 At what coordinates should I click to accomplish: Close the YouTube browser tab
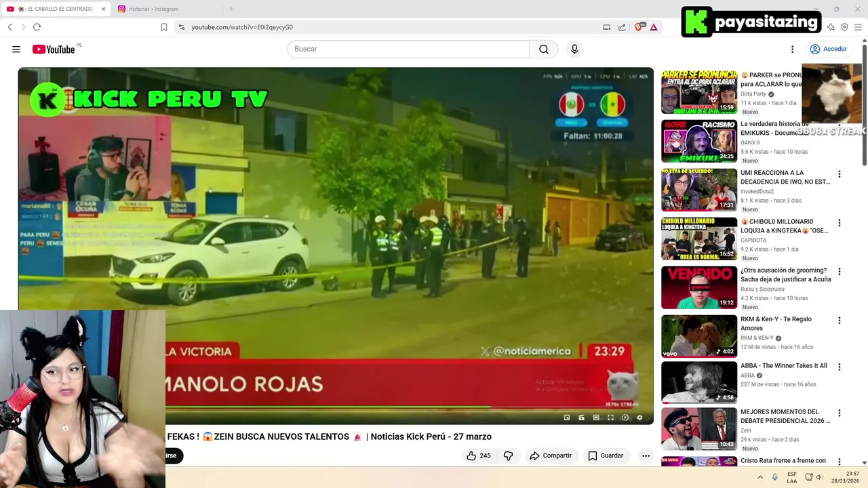104,9
